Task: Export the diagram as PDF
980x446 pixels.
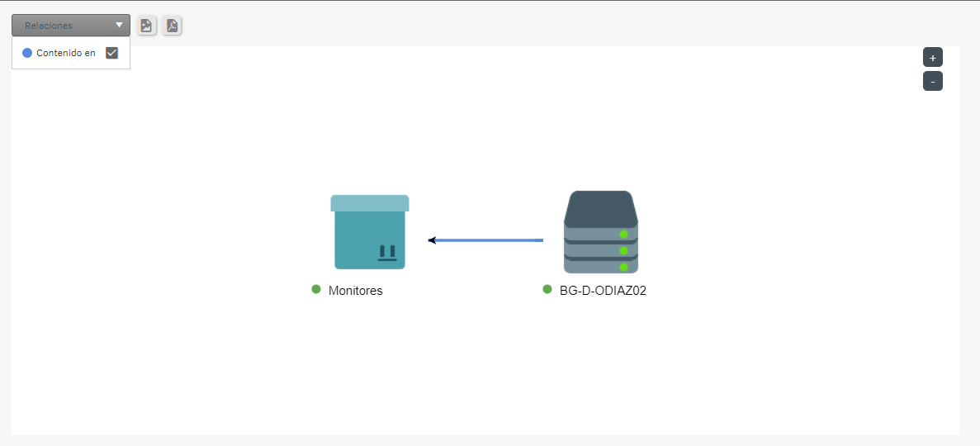Action: click(x=172, y=26)
